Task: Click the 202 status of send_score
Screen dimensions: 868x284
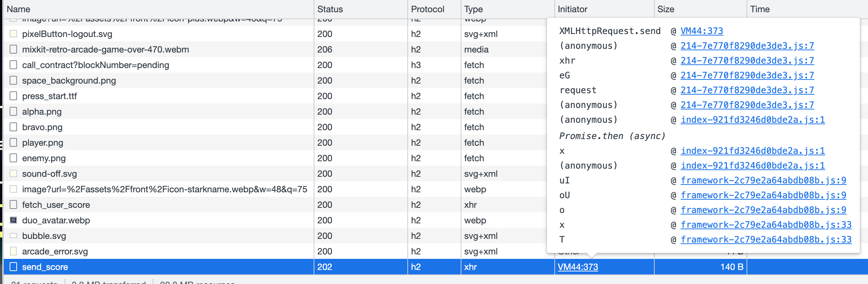Action: [x=325, y=267]
